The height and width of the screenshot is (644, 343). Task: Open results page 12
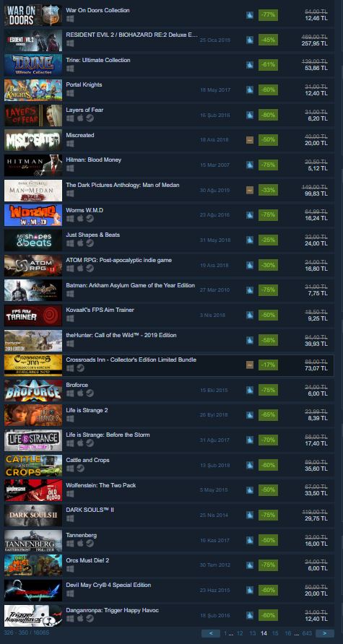240,633
